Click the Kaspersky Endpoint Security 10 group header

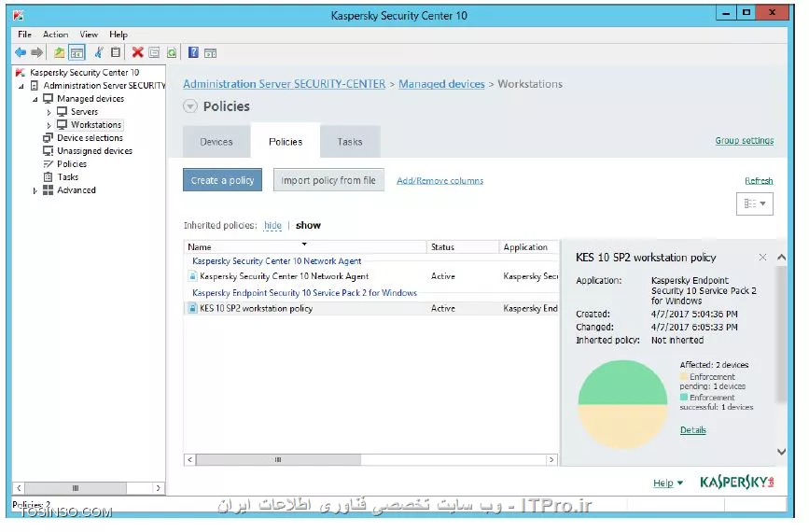(x=304, y=292)
